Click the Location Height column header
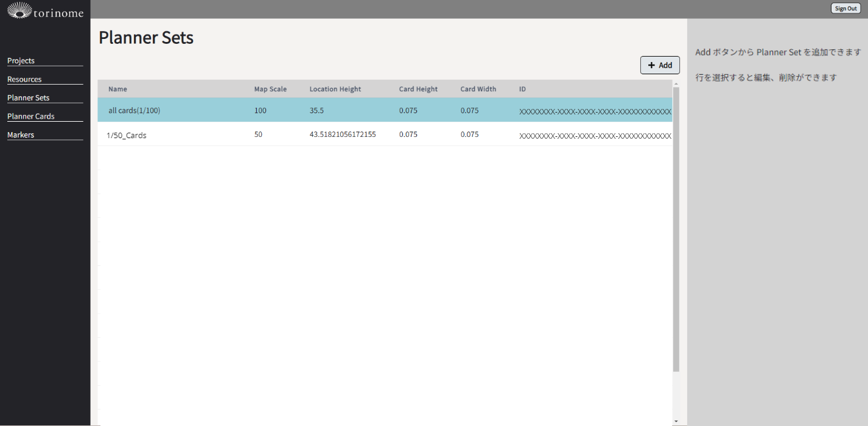868x426 pixels. (x=335, y=89)
